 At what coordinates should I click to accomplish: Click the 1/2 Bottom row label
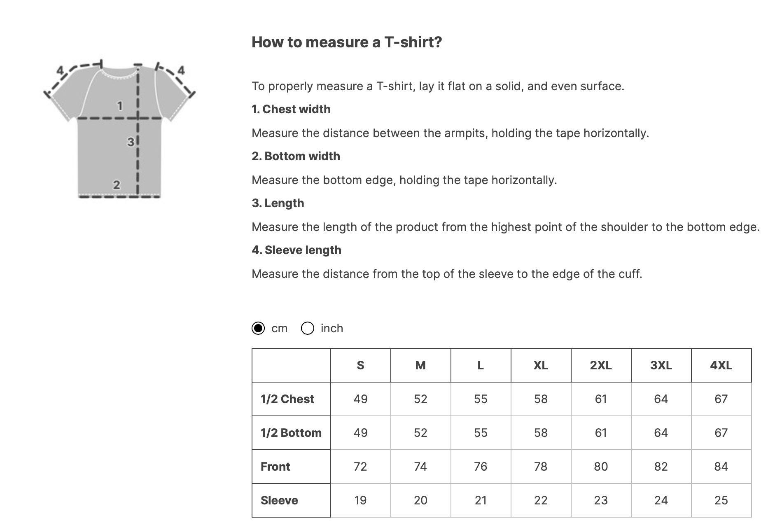pos(291,433)
